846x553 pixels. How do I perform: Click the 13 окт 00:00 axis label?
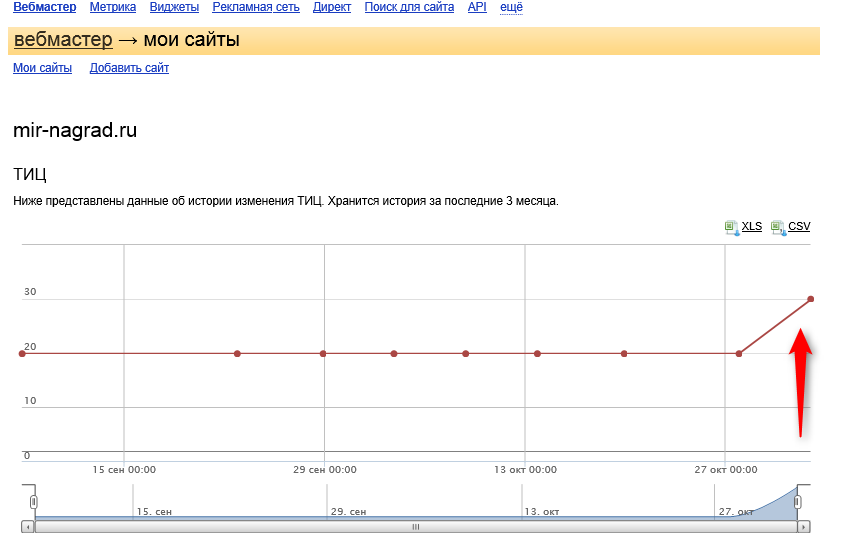526,470
